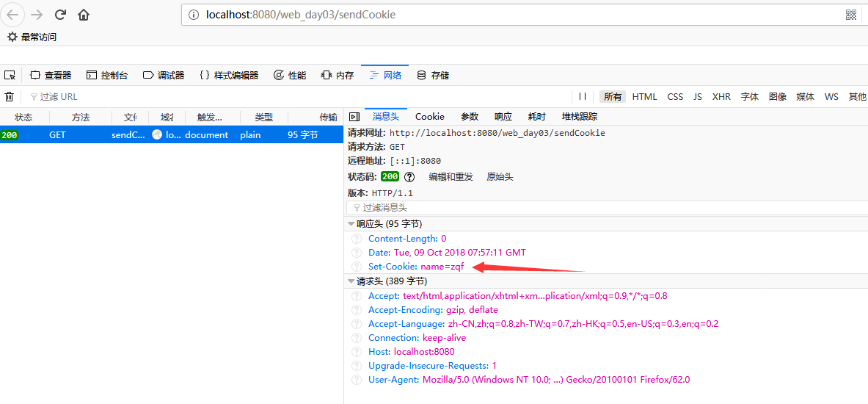Screen dimensions: 868x404
Task: Toggle the 媒体 media filter
Action: (x=806, y=96)
